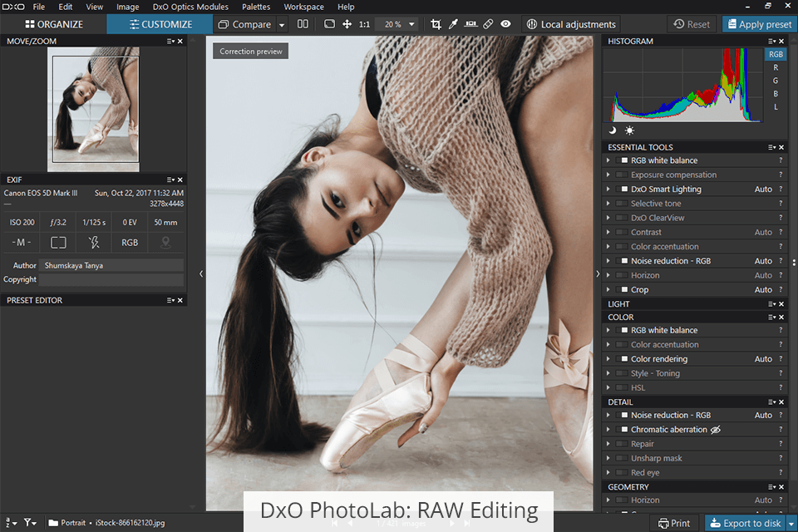
Task: Select the Crop tool in toolbar
Action: coord(436,24)
